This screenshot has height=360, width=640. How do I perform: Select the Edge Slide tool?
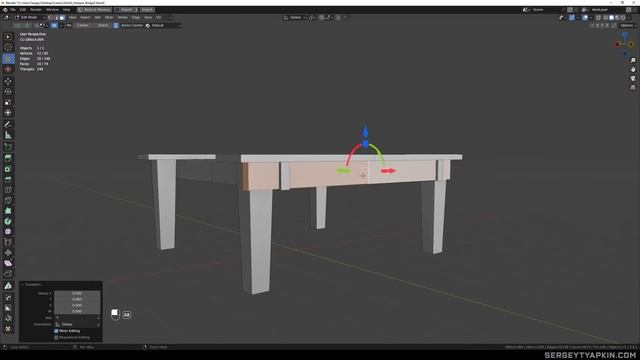[x=8, y=242]
